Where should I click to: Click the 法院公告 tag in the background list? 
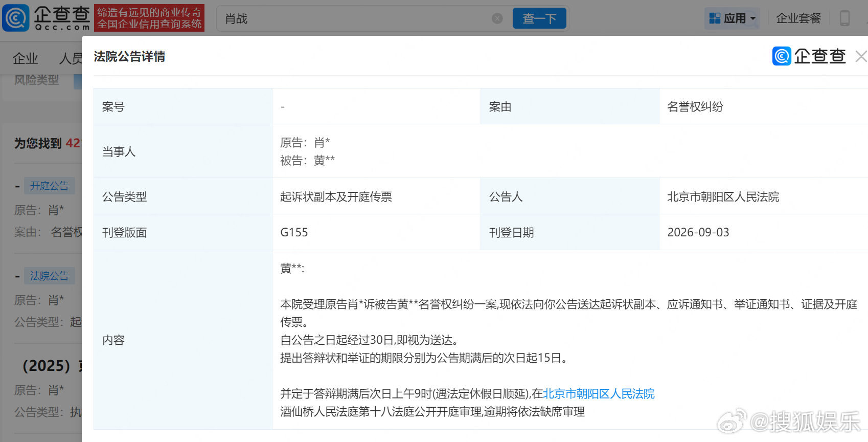49,276
